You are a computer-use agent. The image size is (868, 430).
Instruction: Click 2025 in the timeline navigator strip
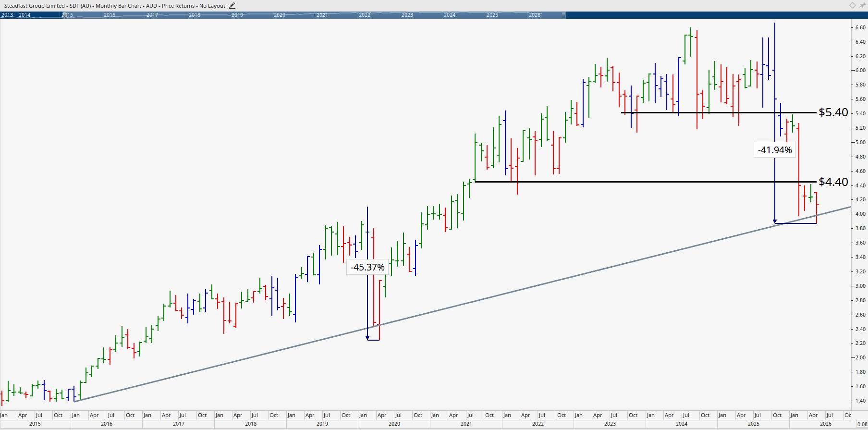[x=492, y=15]
